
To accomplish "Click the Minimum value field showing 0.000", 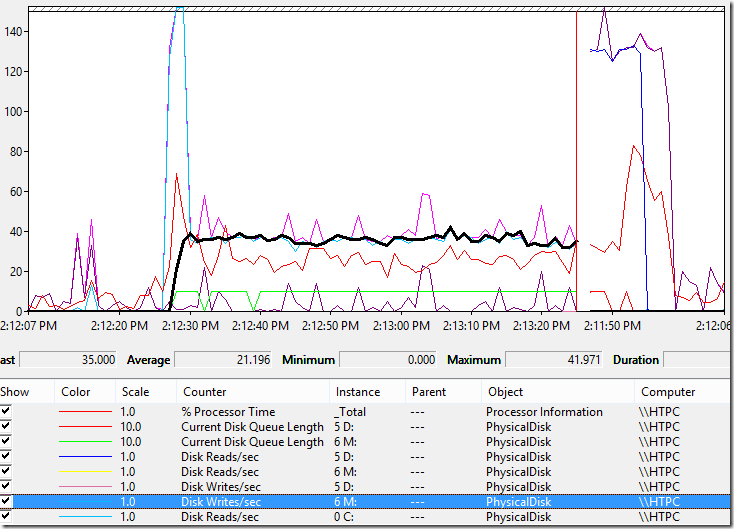I will click(x=388, y=360).
